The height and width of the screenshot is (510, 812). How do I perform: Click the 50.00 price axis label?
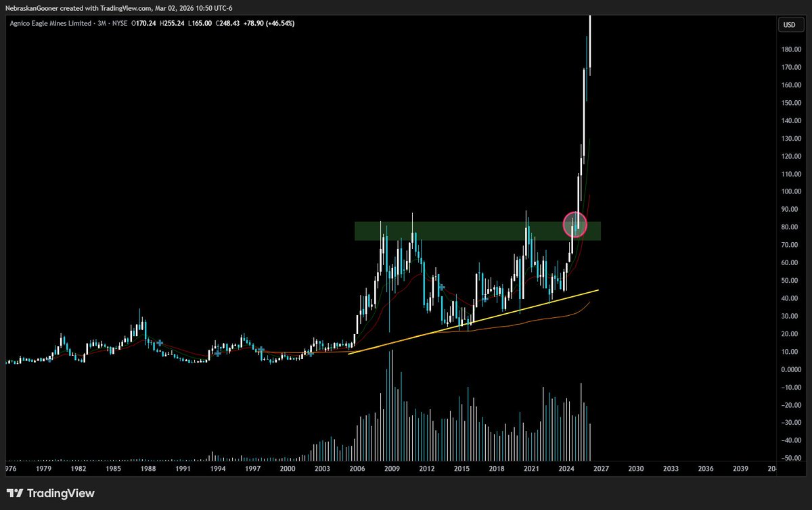coord(791,280)
